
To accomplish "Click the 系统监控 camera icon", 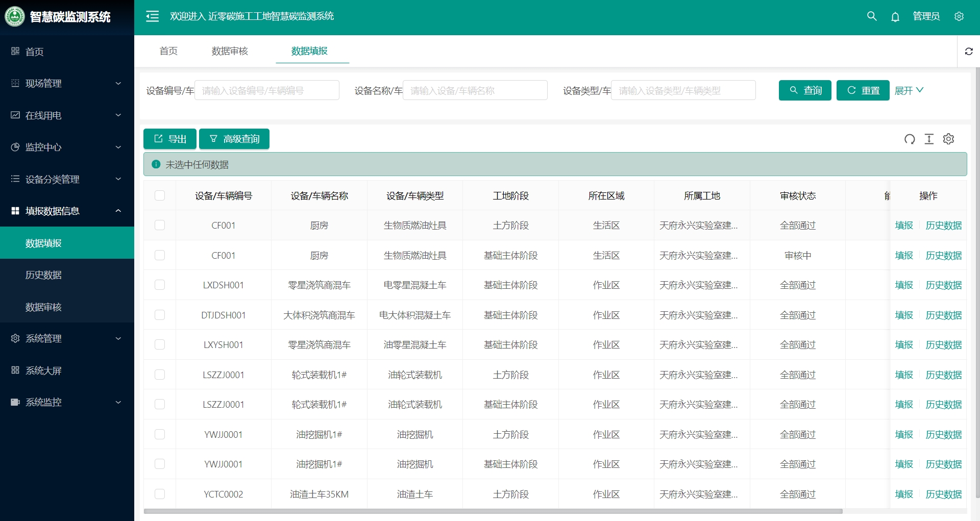I will point(15,402).
